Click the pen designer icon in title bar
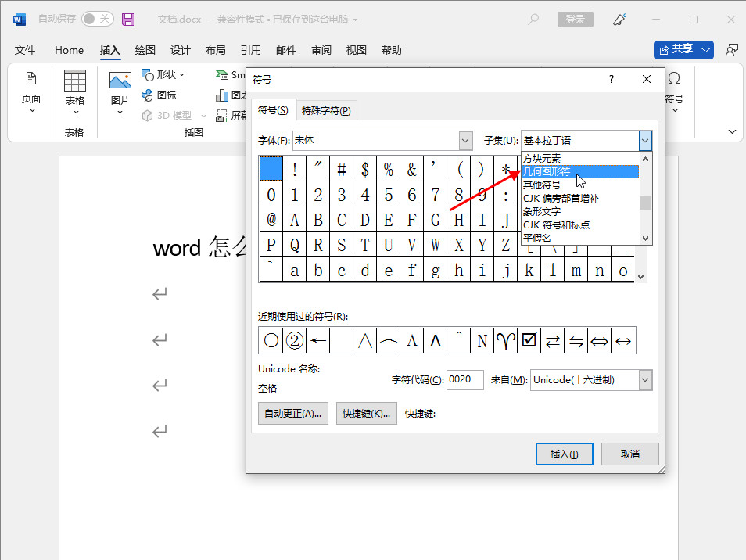This screenshot has width=746, height=560. click(619, 19)
